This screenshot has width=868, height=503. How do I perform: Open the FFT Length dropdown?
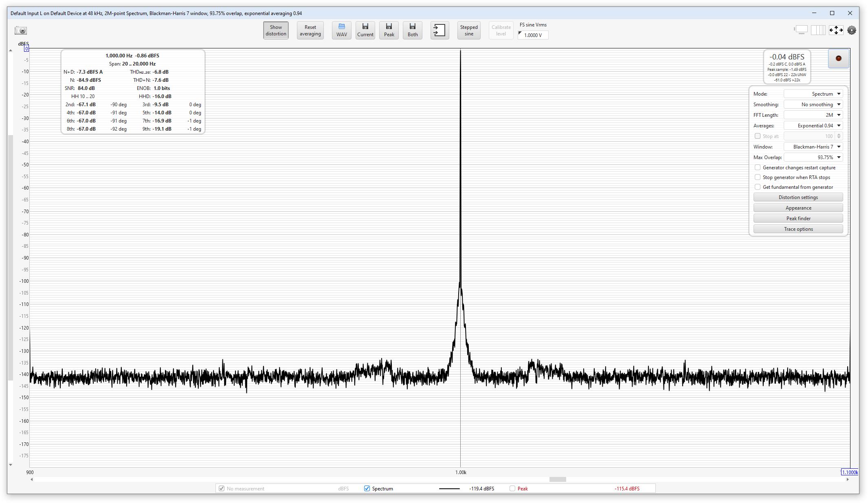coord(813,115)
